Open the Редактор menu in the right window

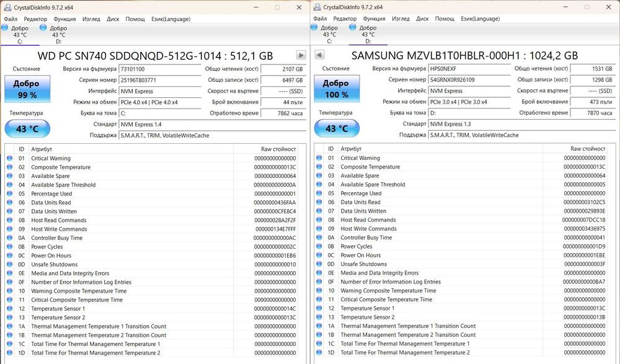tap(345, 19)
